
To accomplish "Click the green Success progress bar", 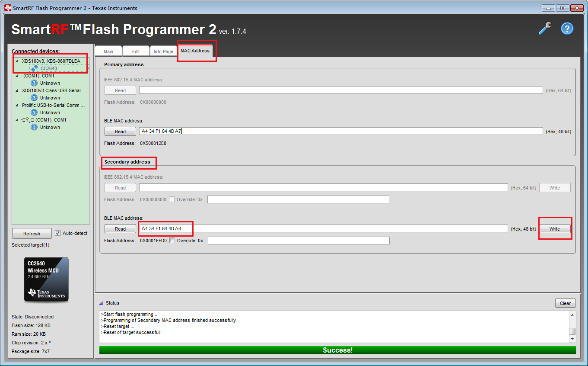I will [337, 350].
